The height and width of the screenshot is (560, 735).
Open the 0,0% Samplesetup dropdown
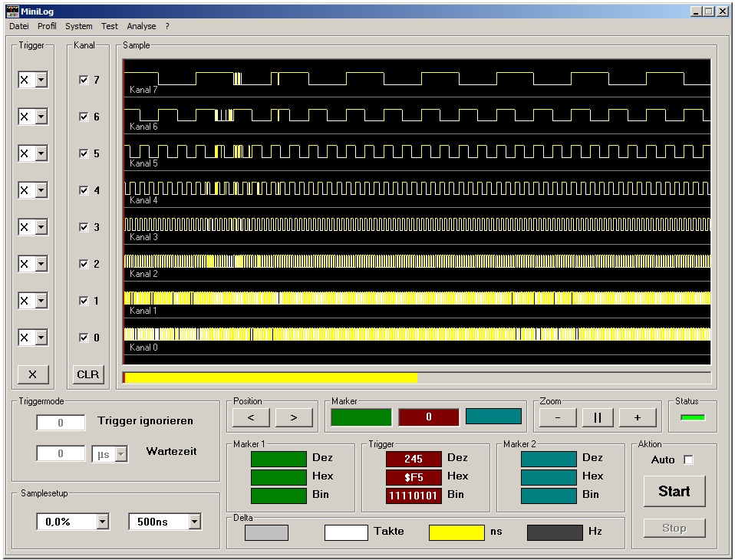pos(103,522)
